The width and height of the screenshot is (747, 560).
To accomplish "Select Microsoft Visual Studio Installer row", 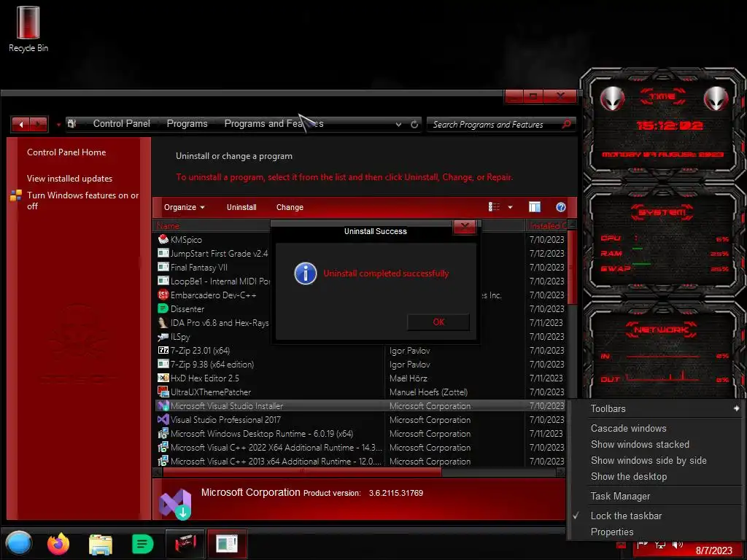I will point(360,405).
